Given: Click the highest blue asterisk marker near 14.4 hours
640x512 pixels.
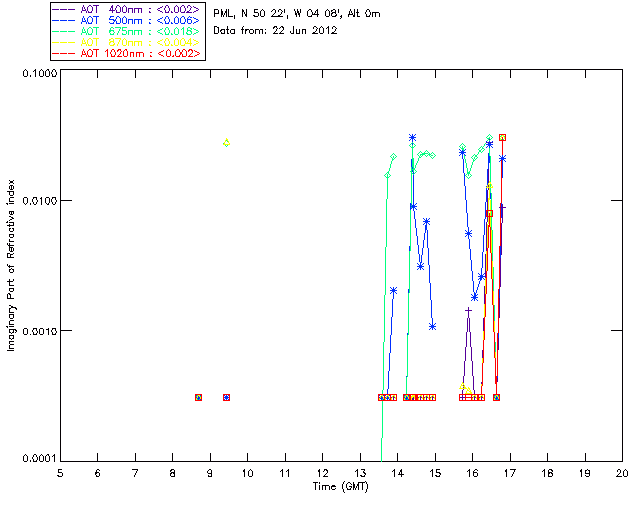Looking at the screenshot, I should (413, 138).
